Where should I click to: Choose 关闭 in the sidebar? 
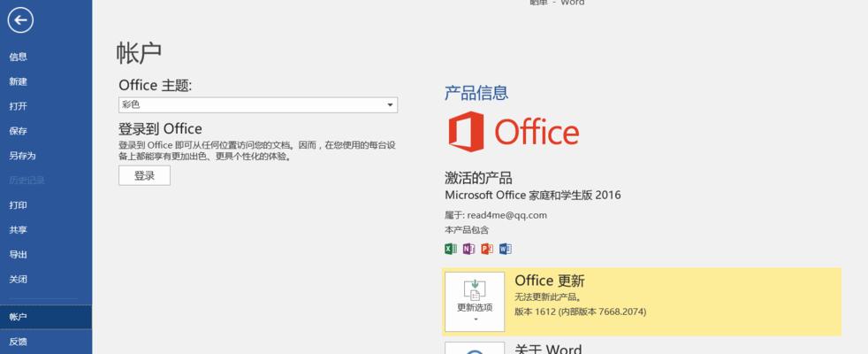pyautogui.click(x=46, y=279)
